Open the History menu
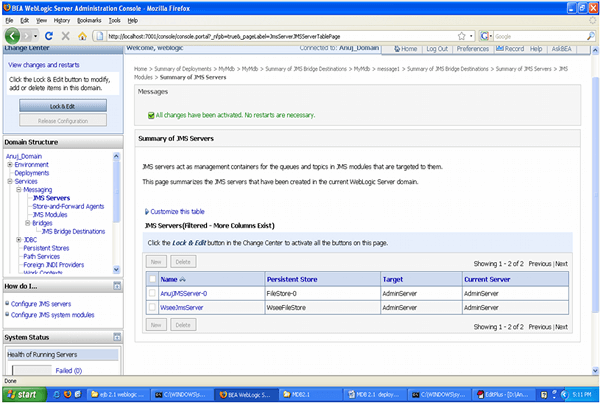This screenshot has height=403, width=600. (61, 19)
